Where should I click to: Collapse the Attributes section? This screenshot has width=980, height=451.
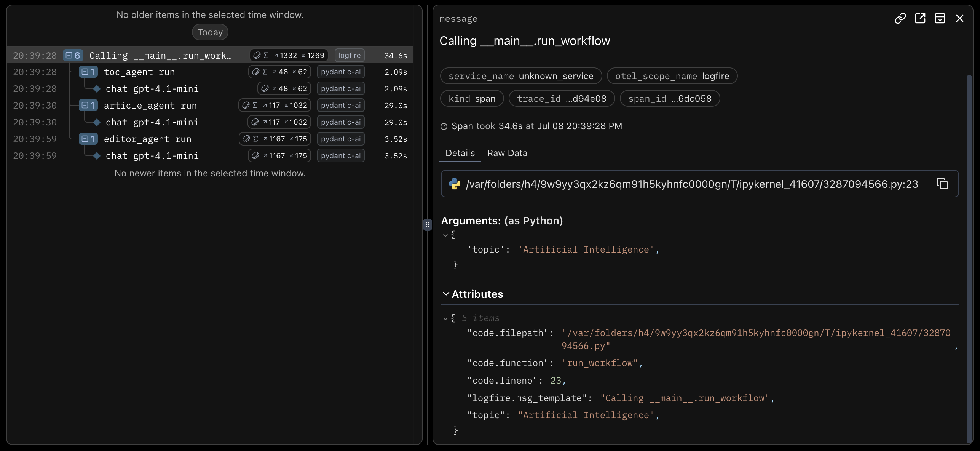446,294
